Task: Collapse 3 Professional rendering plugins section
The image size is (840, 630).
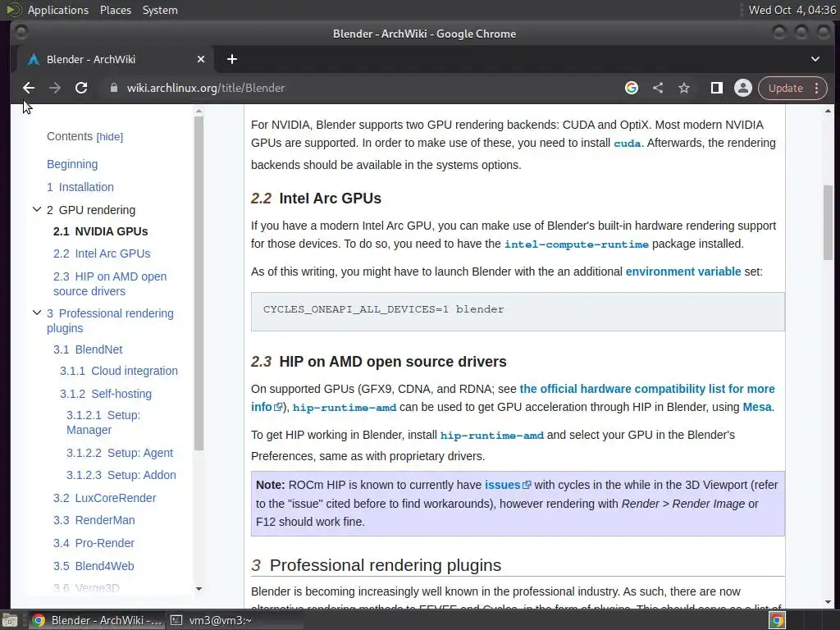Action: (37, 313)
